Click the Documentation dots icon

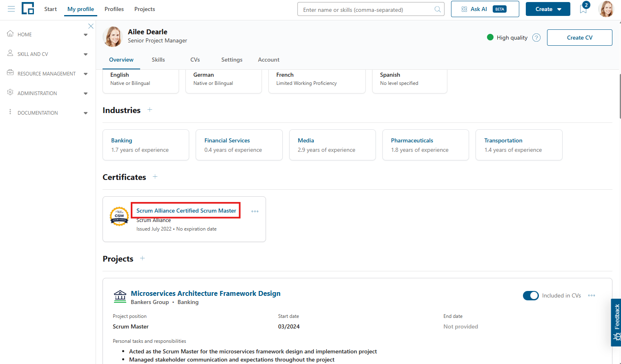[x=10, y=112]
